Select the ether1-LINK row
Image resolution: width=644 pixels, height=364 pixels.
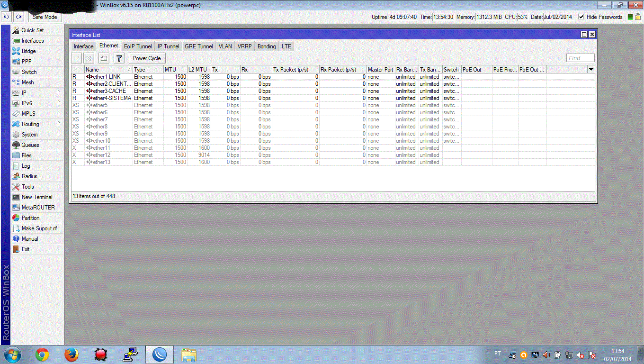tap(332, 77)
